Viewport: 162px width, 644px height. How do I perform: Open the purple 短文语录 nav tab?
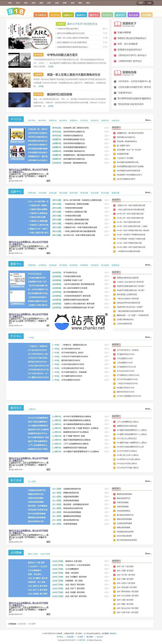pos(133,15)
